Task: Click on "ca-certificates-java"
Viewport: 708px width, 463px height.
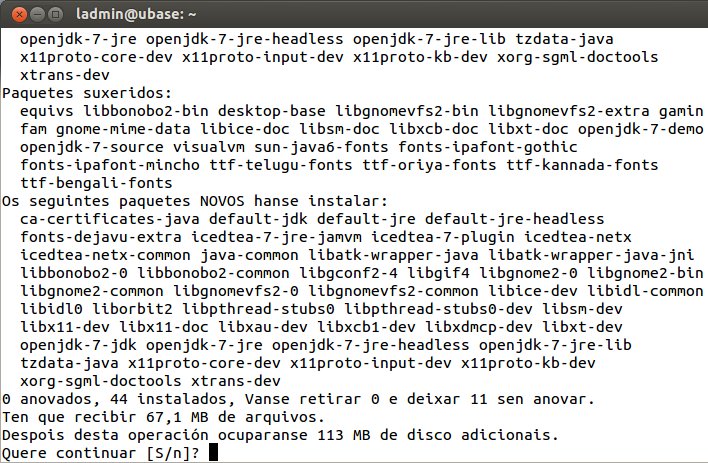Action: [x=110, y=219]
